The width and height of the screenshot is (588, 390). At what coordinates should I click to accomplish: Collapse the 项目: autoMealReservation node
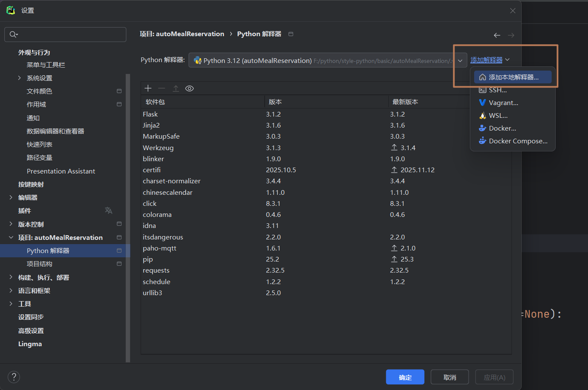11,237
